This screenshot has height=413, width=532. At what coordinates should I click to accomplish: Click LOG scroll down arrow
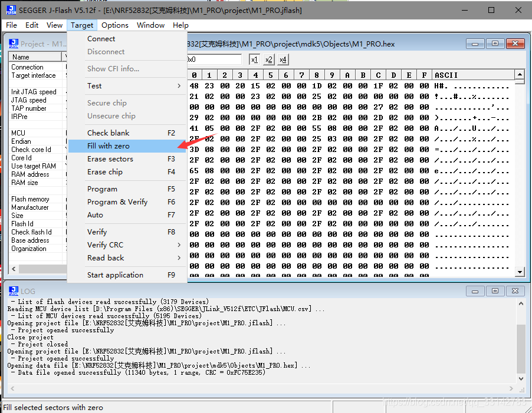(x=521, y=379)
